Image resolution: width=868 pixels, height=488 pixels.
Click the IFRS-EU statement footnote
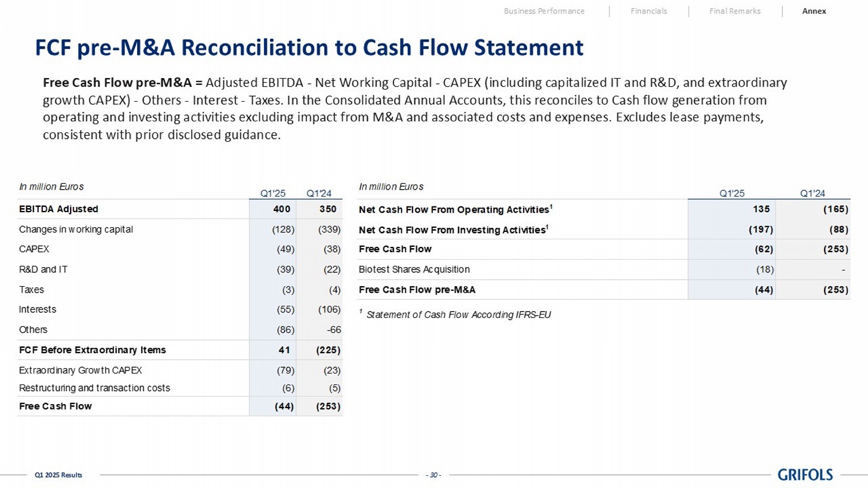458,315
